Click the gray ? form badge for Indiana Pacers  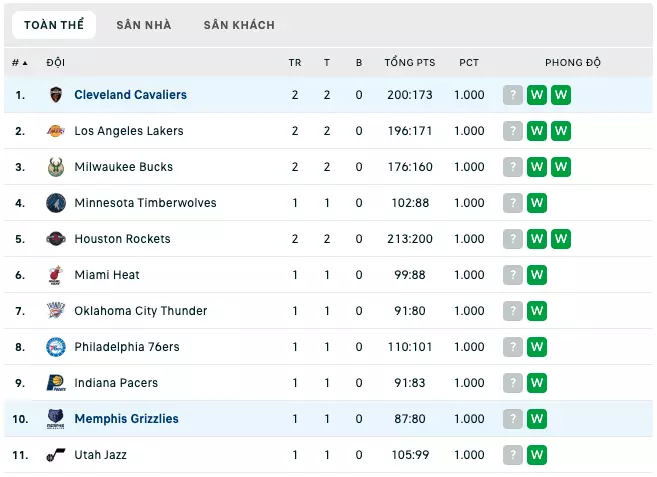point(512,383)
